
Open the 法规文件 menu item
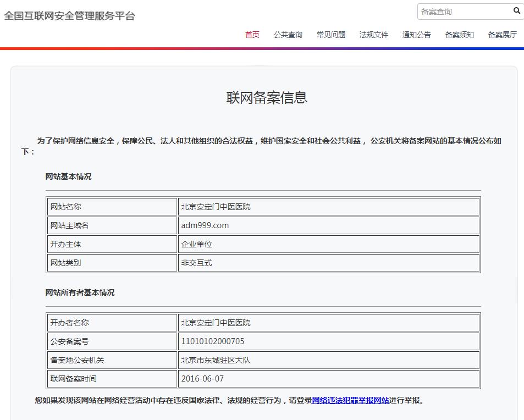click(373, 35)
